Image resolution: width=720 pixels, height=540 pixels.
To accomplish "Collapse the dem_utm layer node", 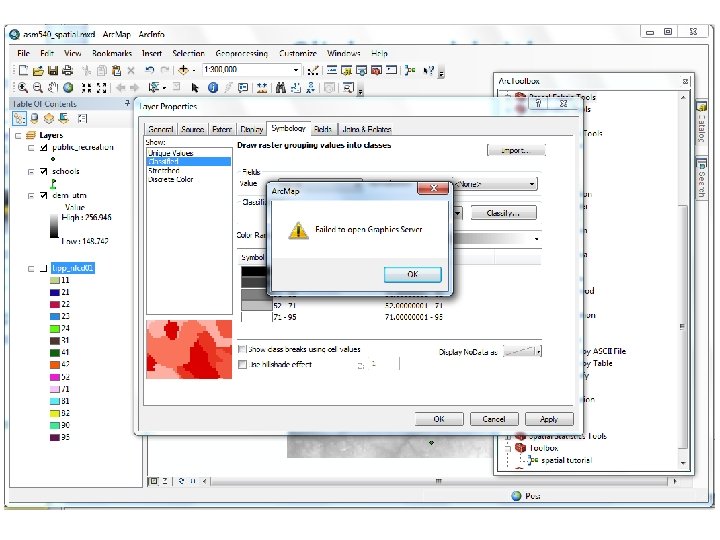I will coord(31,196).
